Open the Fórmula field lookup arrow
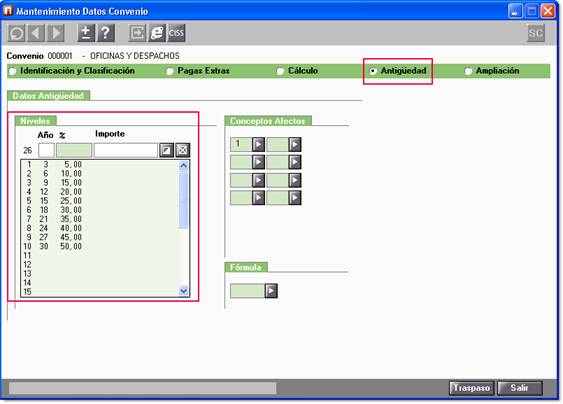The width and height of the screenshot is (563, 404). click(x=271, y=291)
